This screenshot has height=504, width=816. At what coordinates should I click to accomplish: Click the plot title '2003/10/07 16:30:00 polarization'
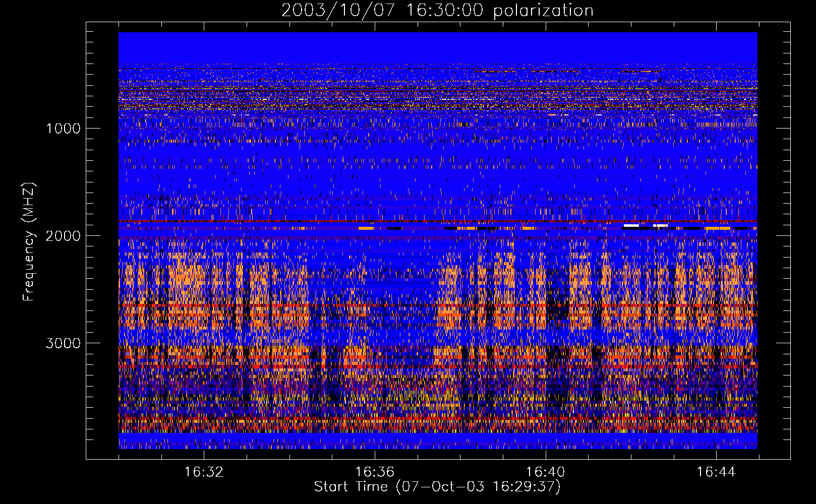coord(437,10)
